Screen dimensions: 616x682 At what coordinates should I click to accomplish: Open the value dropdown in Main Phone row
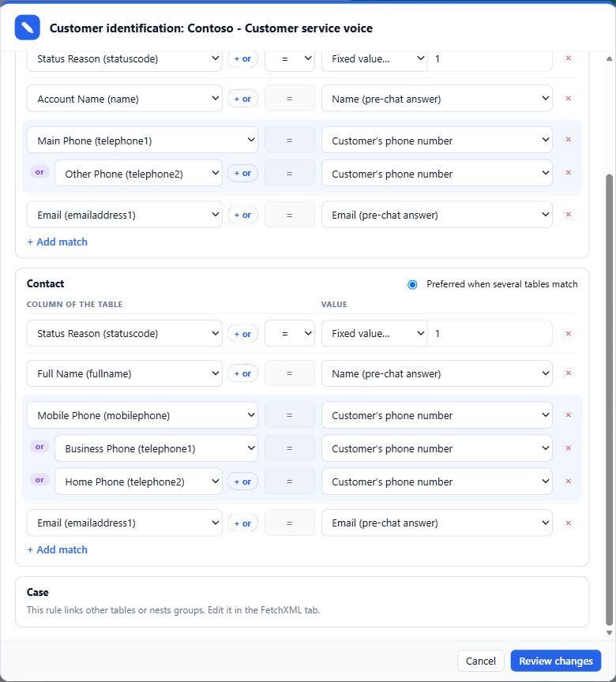coord(437,140)
